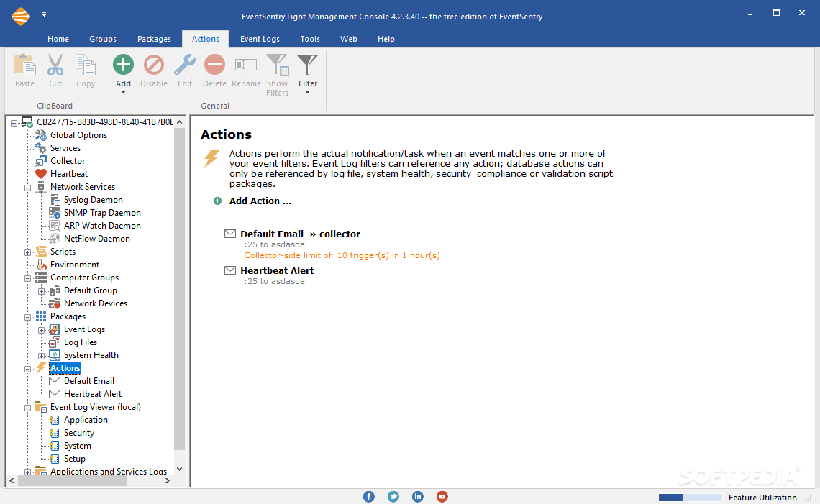
Task: Click the EventSentry orange logo icon
Action: 21,17
